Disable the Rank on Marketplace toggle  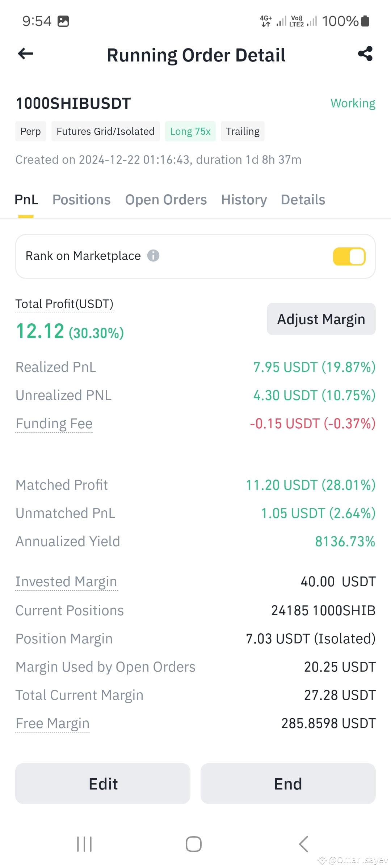click(x=349, y=256)
